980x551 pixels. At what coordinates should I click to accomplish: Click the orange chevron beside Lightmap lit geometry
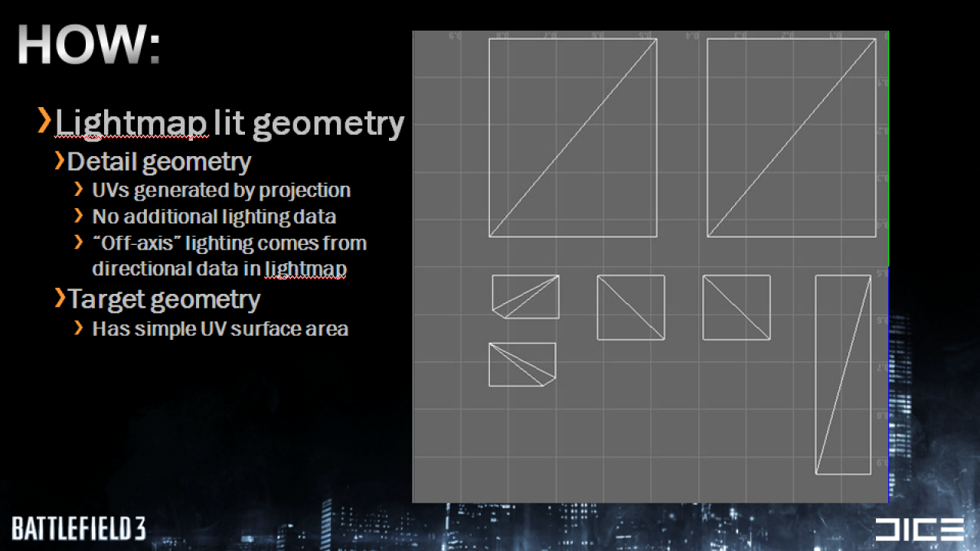(44, 121)
